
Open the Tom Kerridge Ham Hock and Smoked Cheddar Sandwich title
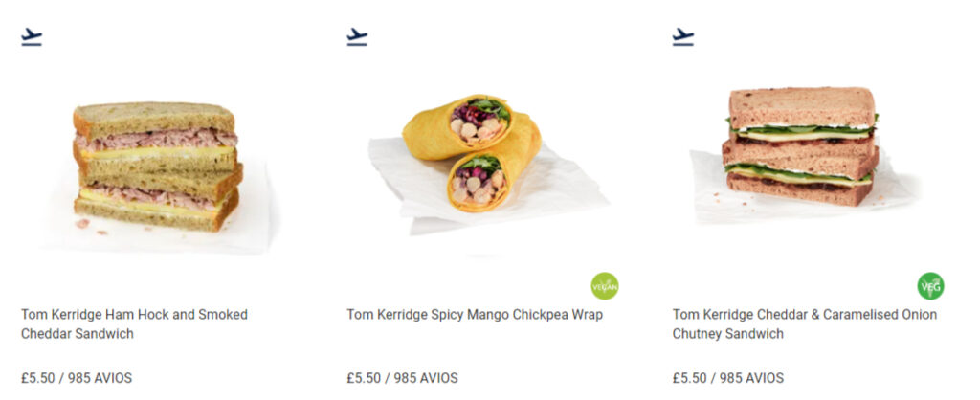pyautogui.click(x=134, y=323)
